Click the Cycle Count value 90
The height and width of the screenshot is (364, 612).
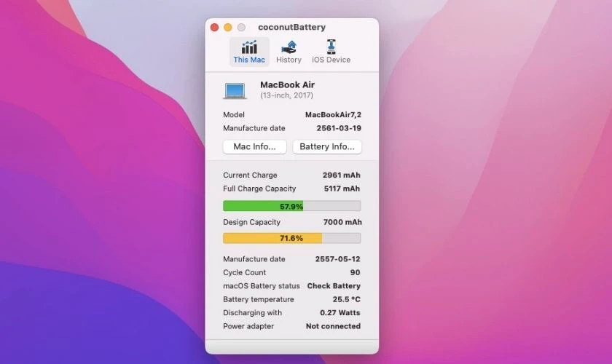[356, 272]
